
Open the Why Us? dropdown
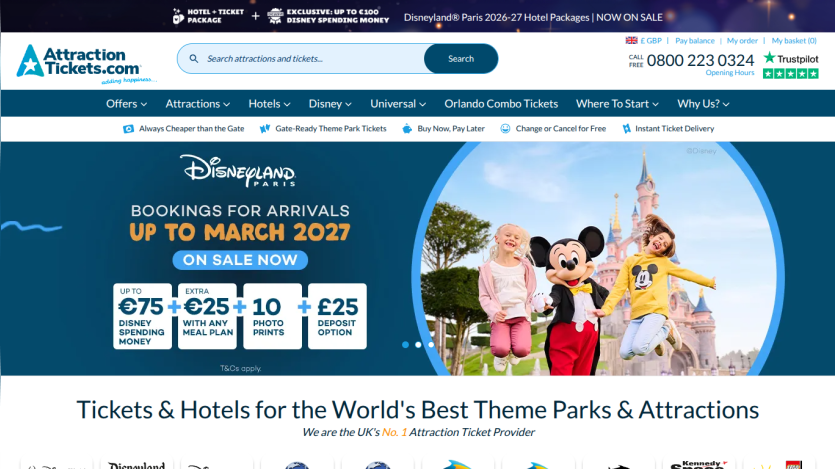point(703,104)
